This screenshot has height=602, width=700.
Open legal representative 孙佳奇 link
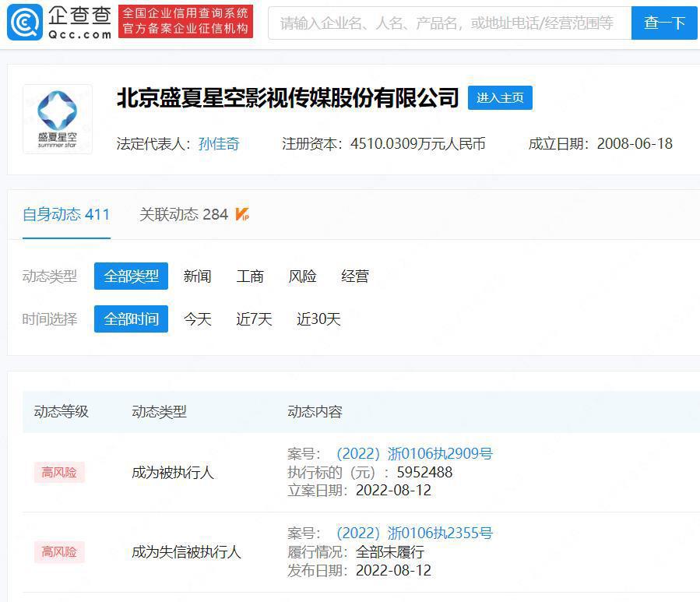[219, 143]
